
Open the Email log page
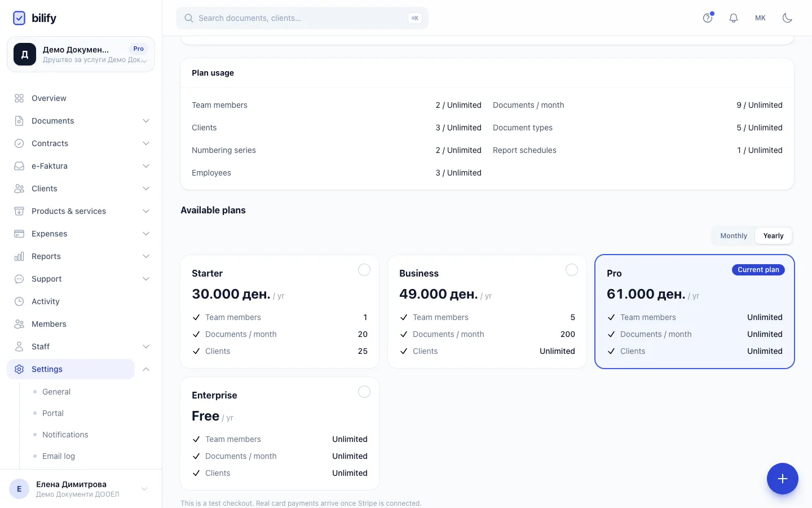click(59, 456)
